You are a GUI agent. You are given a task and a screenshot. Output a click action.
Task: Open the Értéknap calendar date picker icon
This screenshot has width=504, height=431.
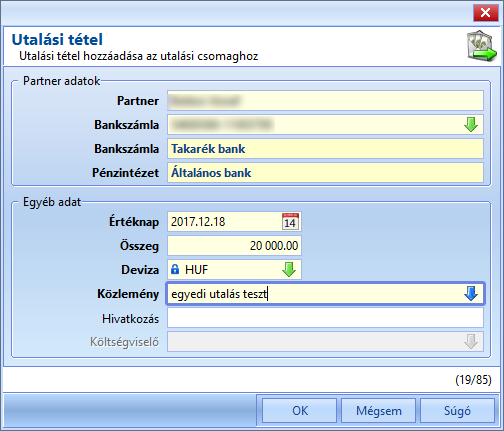click(290, 222)
